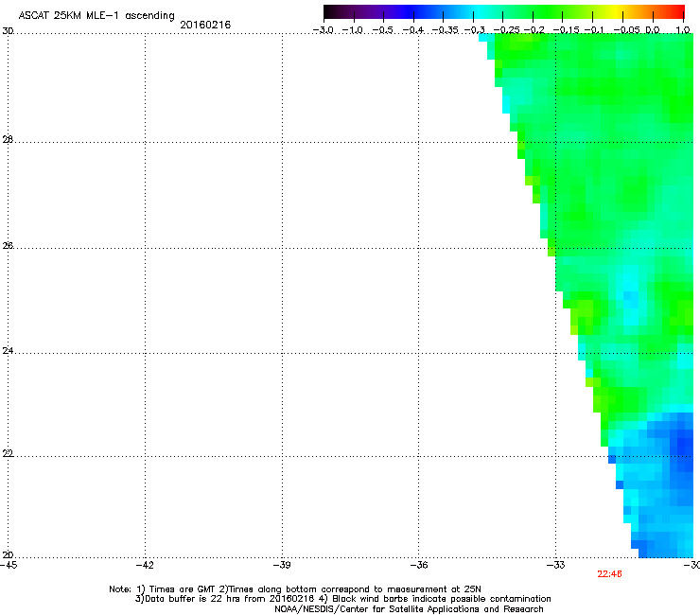Click the latitude axis label '22'

(8, 453)
